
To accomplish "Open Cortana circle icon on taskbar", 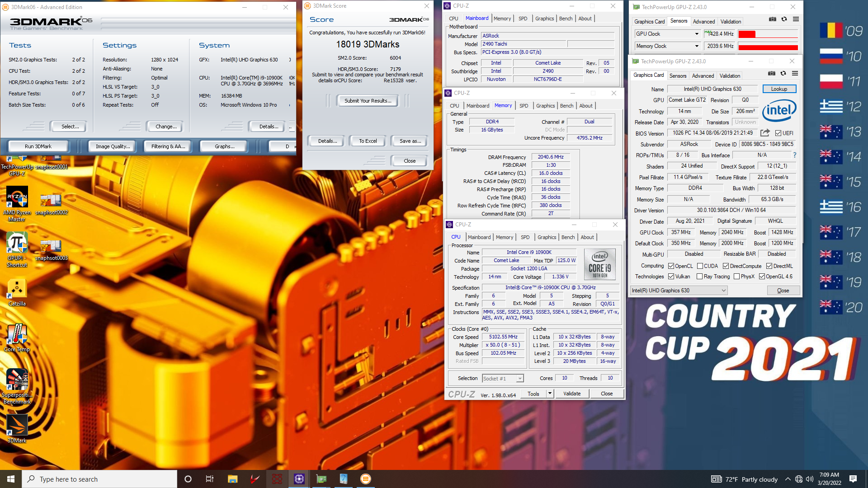I will click(188, 479).
